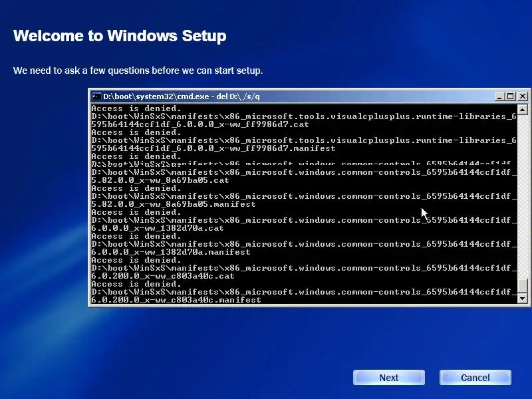532x399 pixels.
Task: Click the line ending 'c803a40c.cat'
Action: 163,276
